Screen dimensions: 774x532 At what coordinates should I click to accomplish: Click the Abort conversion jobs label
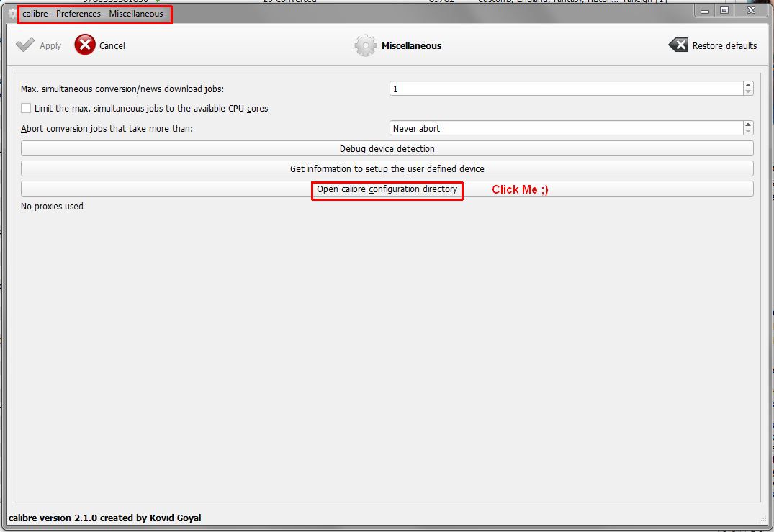(107, 128)
